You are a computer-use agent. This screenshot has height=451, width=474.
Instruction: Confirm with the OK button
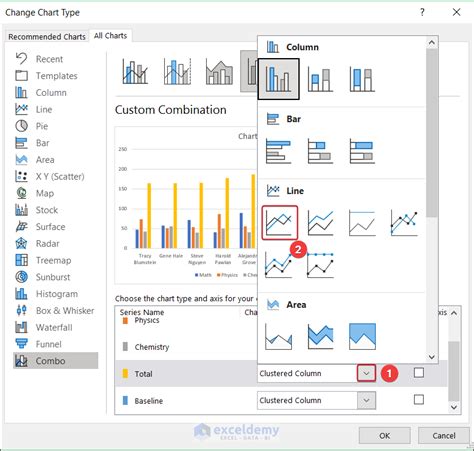coord(384,436)
